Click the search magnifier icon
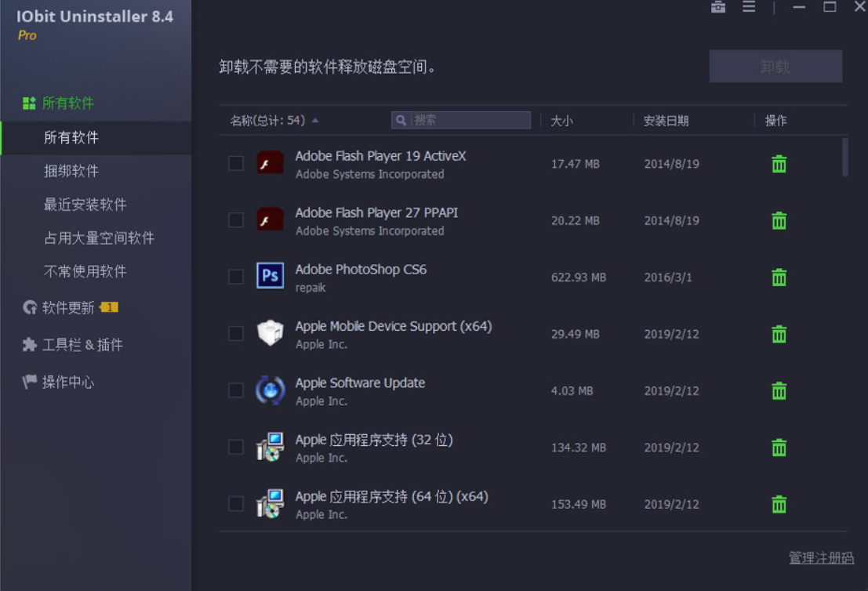Screen dimensions: 868x591 (x=401, y=120)
